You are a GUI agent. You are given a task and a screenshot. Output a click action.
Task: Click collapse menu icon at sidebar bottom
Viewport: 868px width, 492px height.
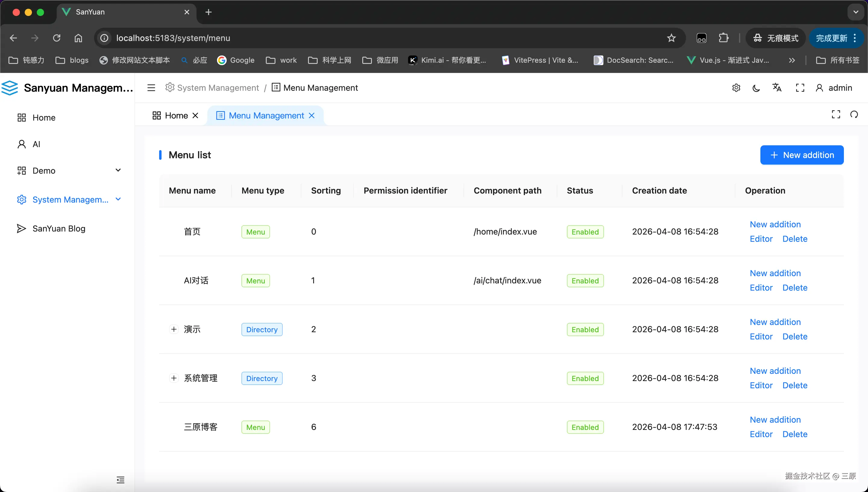pyautogui.click(x=120, y=480)
